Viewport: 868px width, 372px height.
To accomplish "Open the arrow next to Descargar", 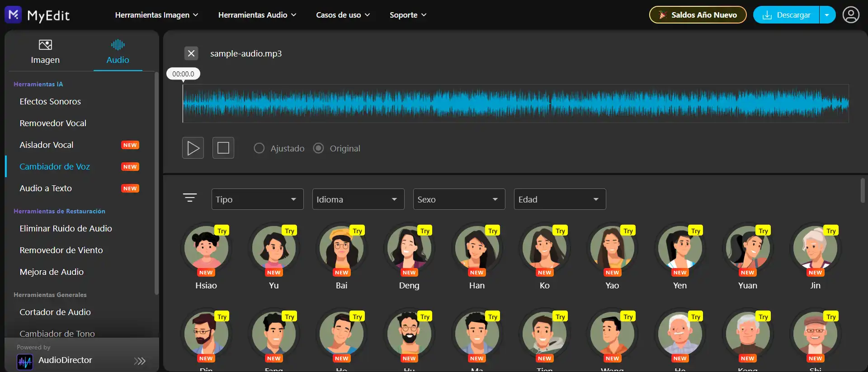I will pyautogui.click(x=827, y=15).
